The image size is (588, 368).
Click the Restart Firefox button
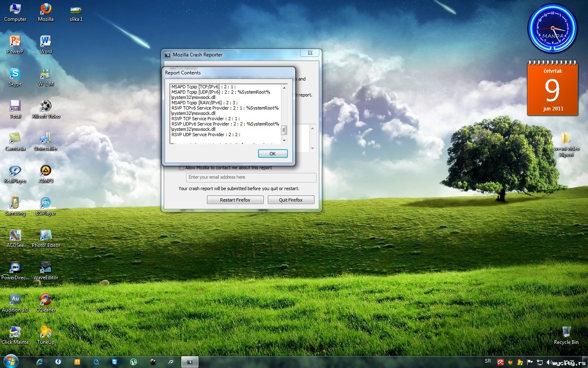coord(235,200)
